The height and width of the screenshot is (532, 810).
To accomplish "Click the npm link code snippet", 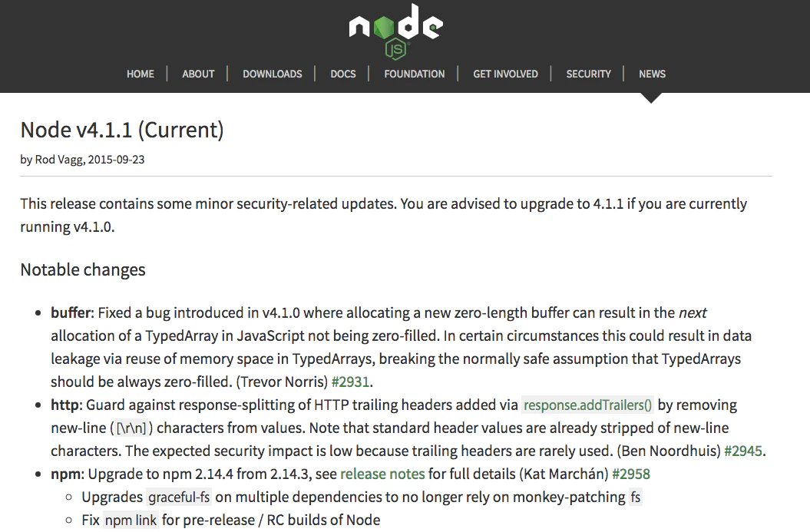I will tap(131, 520).
